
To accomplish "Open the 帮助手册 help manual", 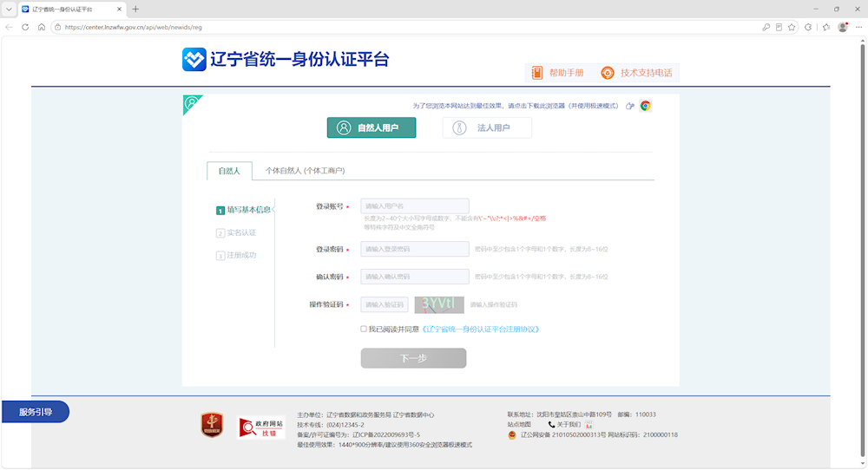I will pos(558,73).
